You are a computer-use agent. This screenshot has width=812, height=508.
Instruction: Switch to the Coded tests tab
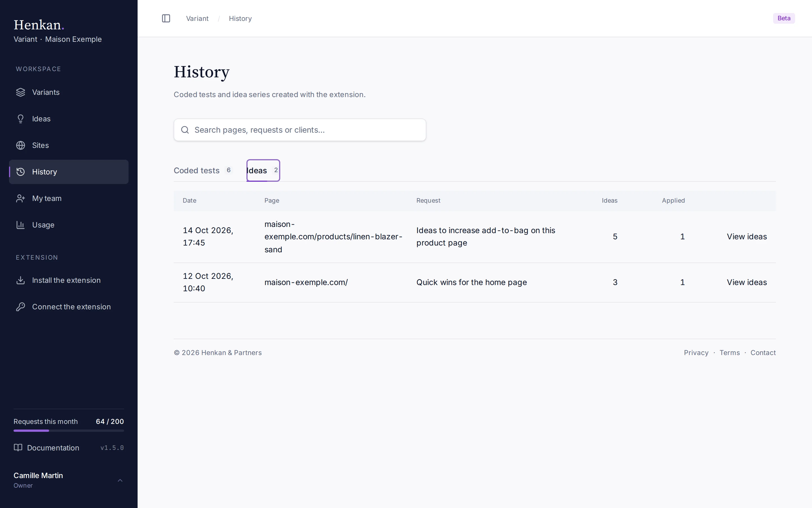coord(203,170)
